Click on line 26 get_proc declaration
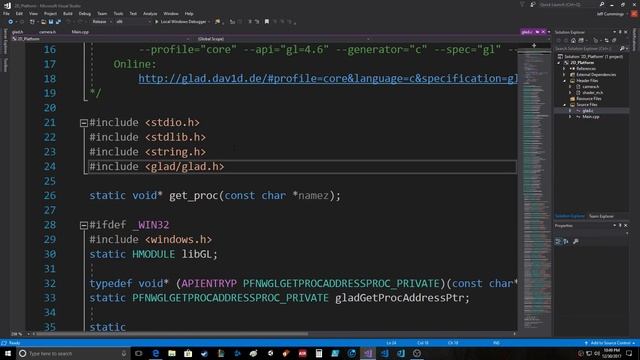This screenshot has height=360, width=640. click(x=215, y=196)
